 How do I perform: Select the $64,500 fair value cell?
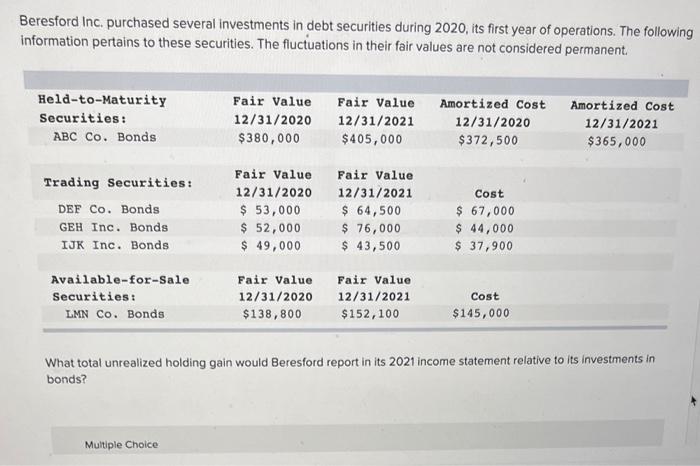pos(375,210)
